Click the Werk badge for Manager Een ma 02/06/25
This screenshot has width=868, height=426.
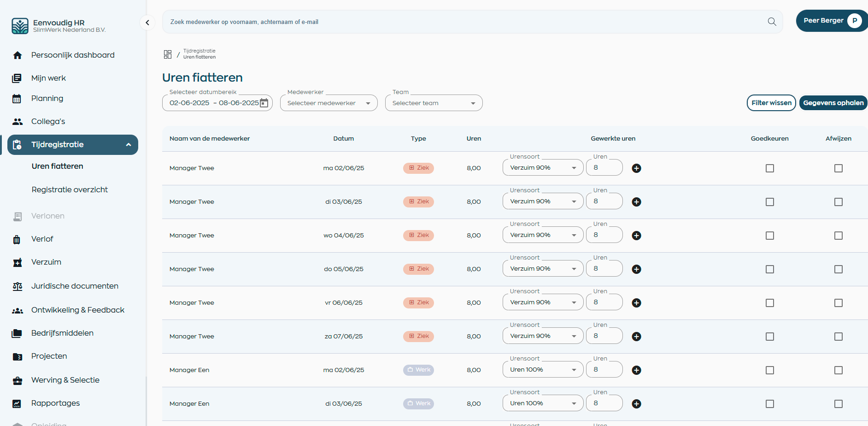418,370
